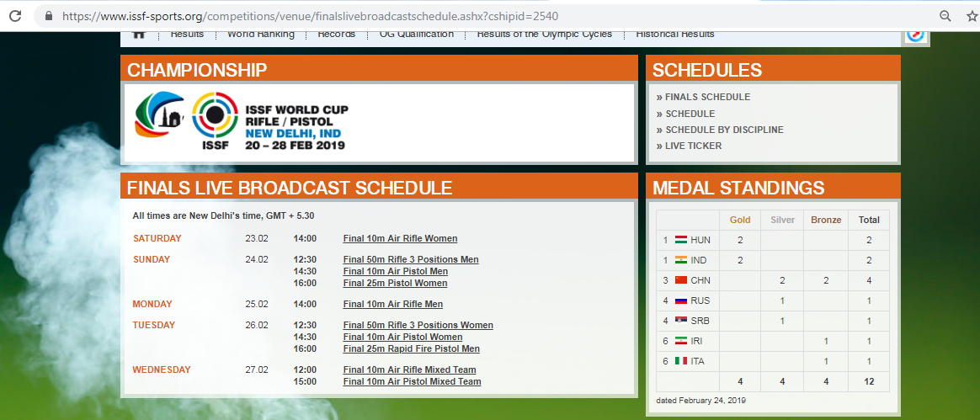Open Results of the Olympic Cycles menu
This screenshot has height=420, width=980.
[545, 34]
